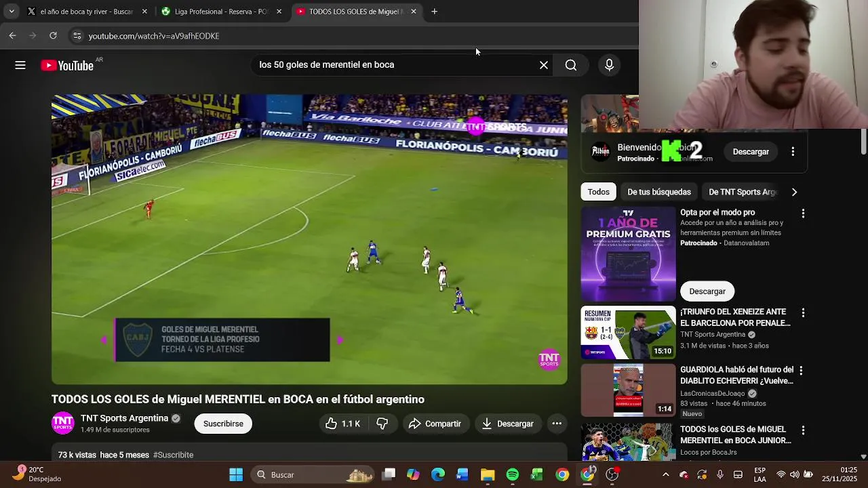Open the Guardiola Diablito Echeverri video title
This screenshot has height=488, width=868.
736,375
